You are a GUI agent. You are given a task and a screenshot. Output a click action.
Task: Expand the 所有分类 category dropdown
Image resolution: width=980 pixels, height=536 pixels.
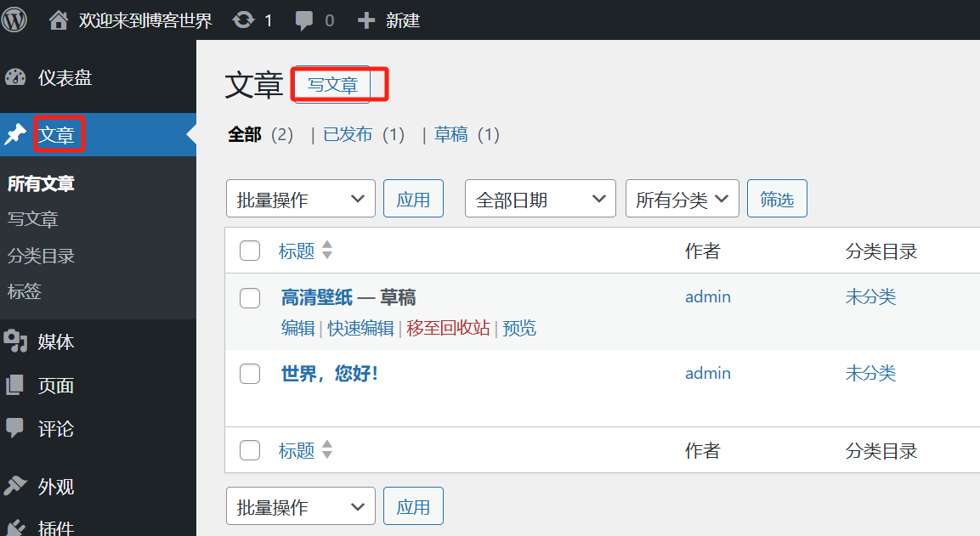coord(683,199)
